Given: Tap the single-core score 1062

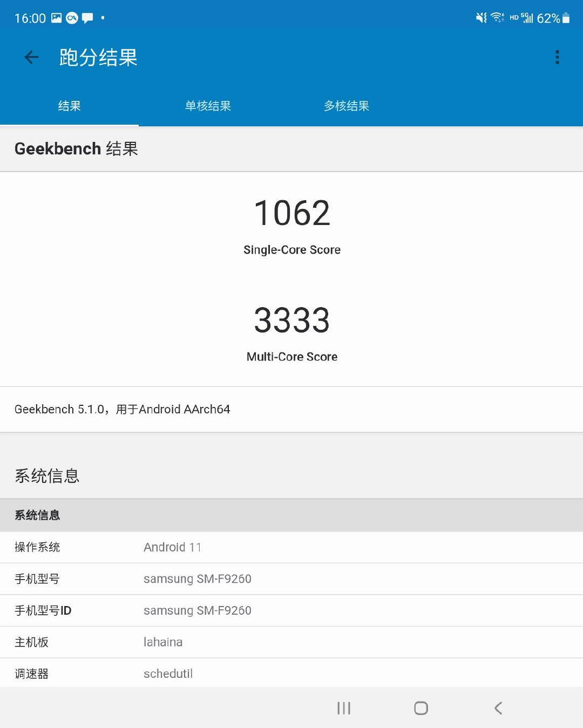Looking at the screenshot, I should 292,213.
